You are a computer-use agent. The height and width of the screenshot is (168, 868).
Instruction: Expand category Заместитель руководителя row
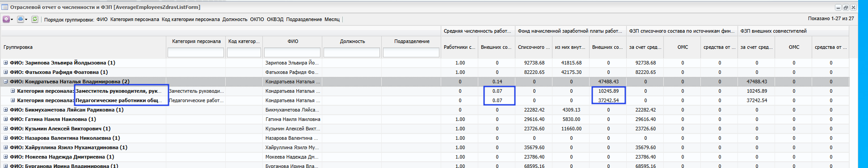pos(13,91)
